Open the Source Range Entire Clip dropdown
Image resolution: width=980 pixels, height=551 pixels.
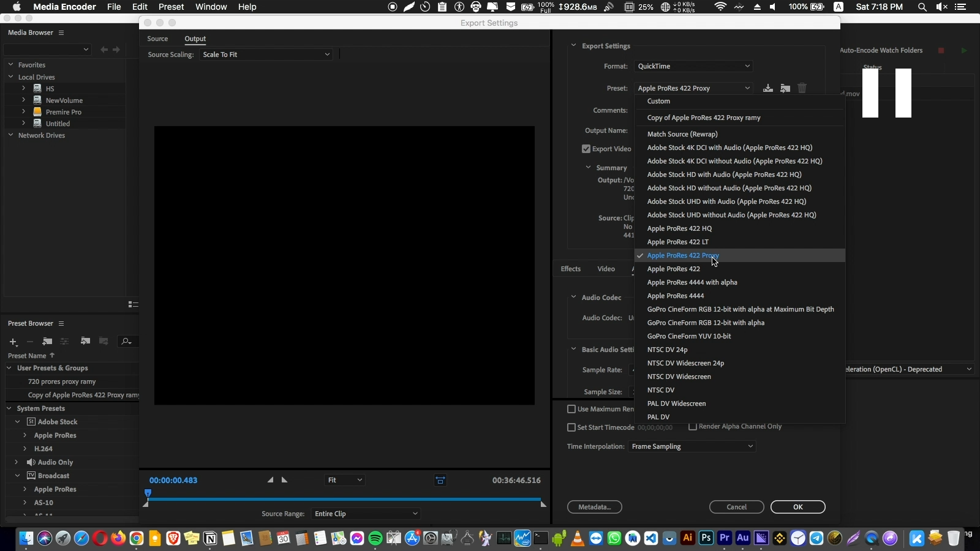pos(366,514)
